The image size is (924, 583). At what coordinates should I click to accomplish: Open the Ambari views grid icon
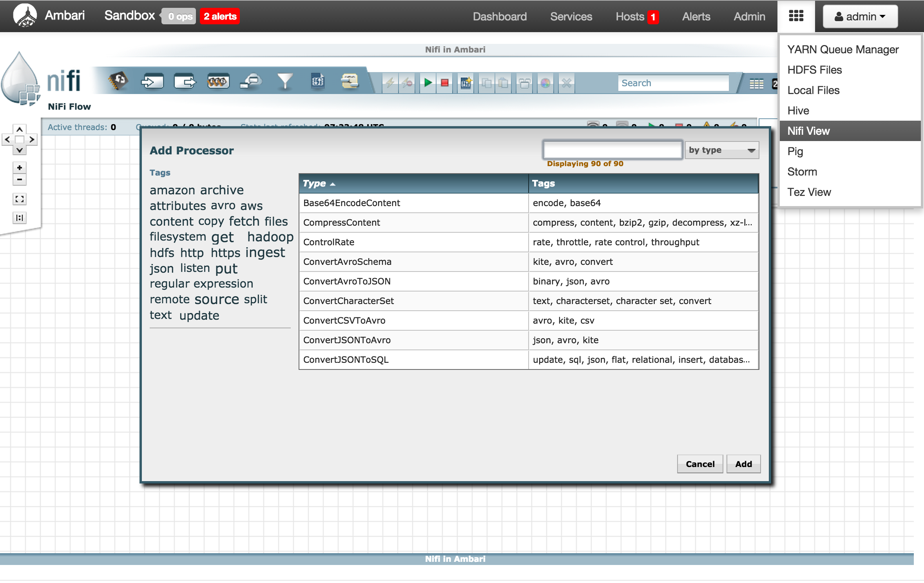coord(796,16)
